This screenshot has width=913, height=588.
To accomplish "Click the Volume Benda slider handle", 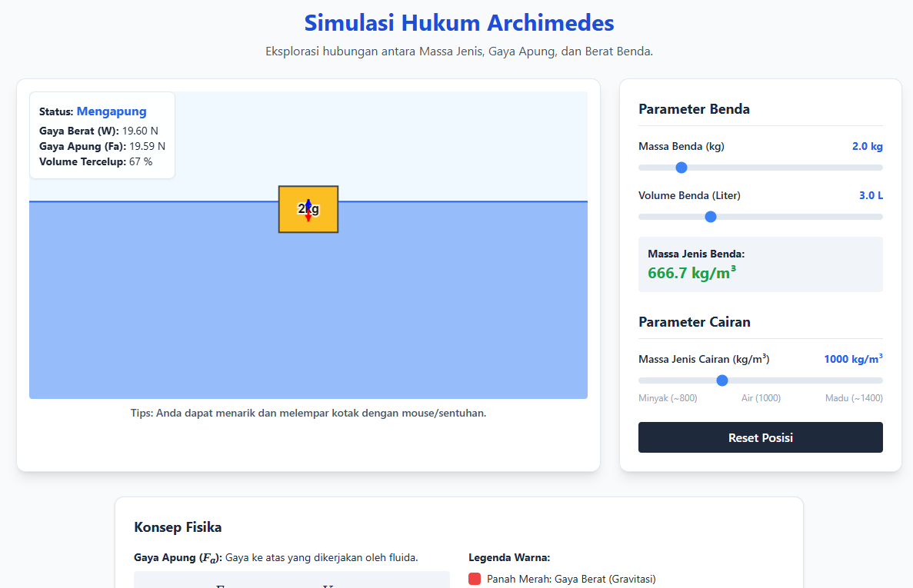I will click(x=711, y=217).
